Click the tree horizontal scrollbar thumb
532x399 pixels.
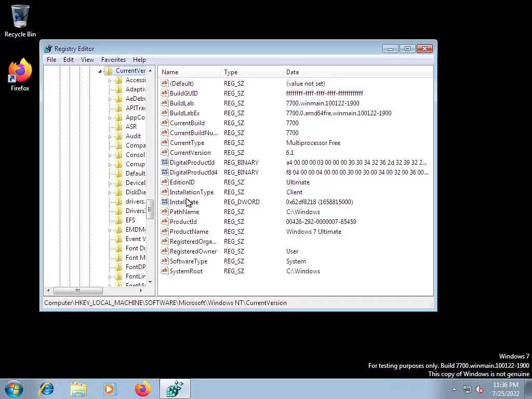click(x=78, y=290)
